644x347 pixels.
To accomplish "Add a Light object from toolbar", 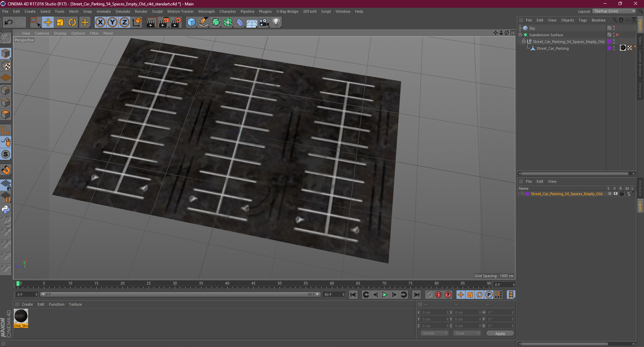I will click(x=276, y=23).
